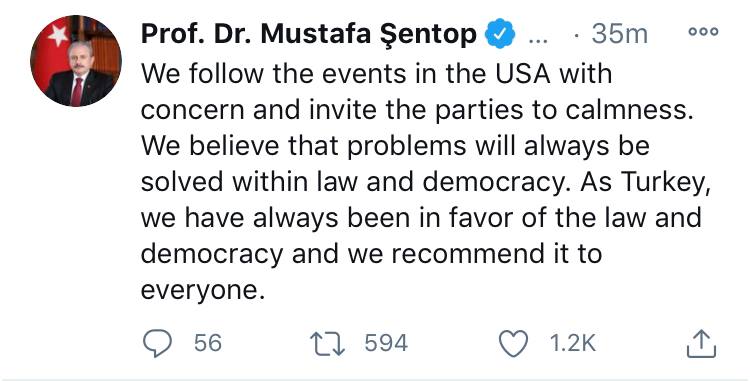Viewport: 750px width, 381px height.
Task: Click the line "solved within law and democracy"
Action: click(x=353, y=183)
